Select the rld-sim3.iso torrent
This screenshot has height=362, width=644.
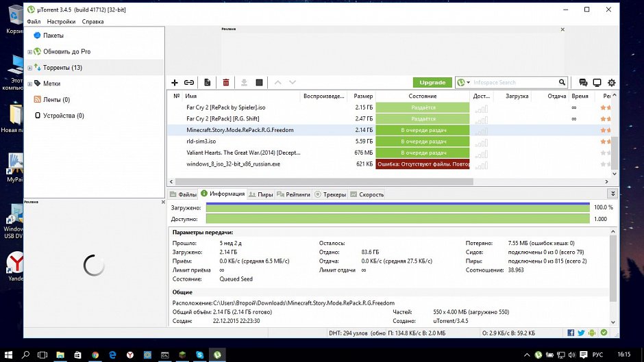[390, 142]
